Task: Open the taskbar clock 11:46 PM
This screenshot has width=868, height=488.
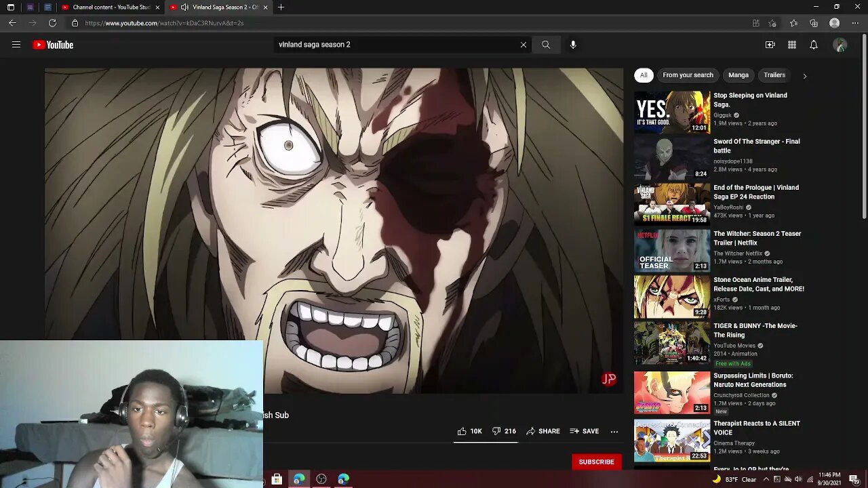Action: [829, 479]
